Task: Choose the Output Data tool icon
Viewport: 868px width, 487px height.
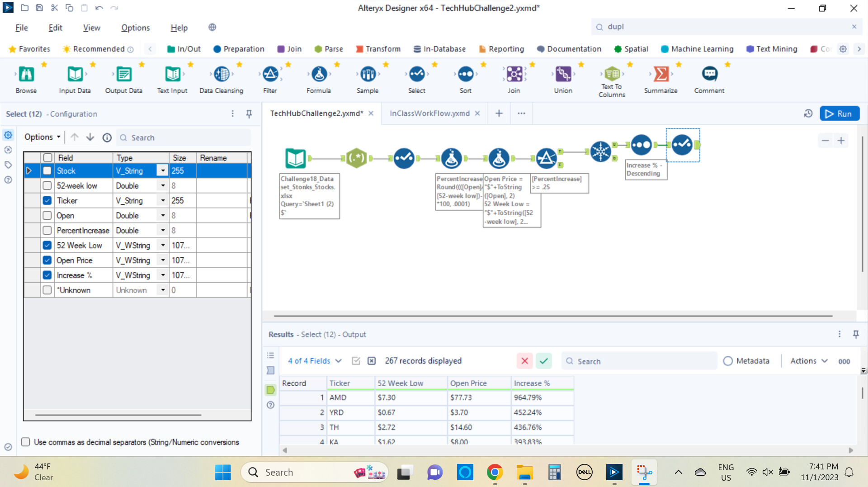Action: (x=123, y=74)
